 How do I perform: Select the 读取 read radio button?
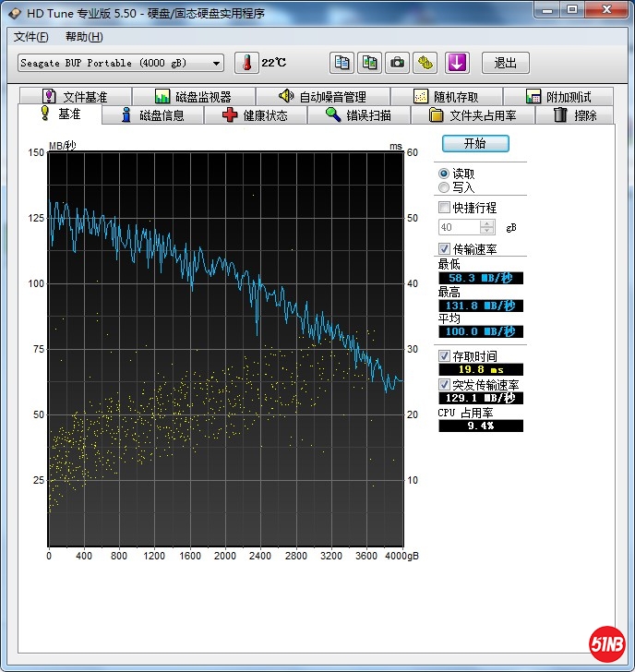click(444, 174)
